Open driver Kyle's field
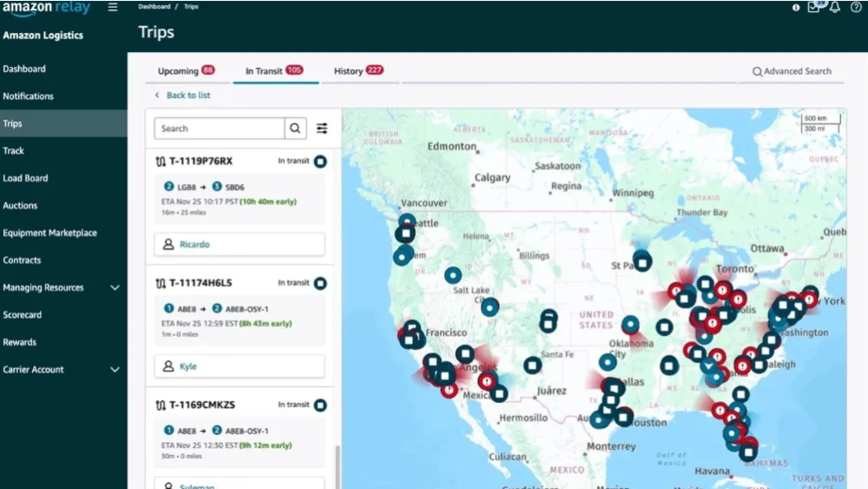This screenshot has width=868, height=489. coord(240,366)
